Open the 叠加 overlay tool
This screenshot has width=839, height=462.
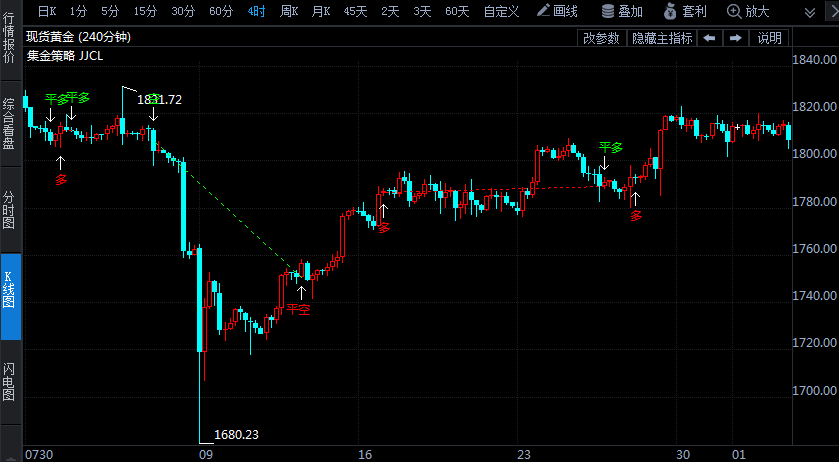tap(622, 11)
